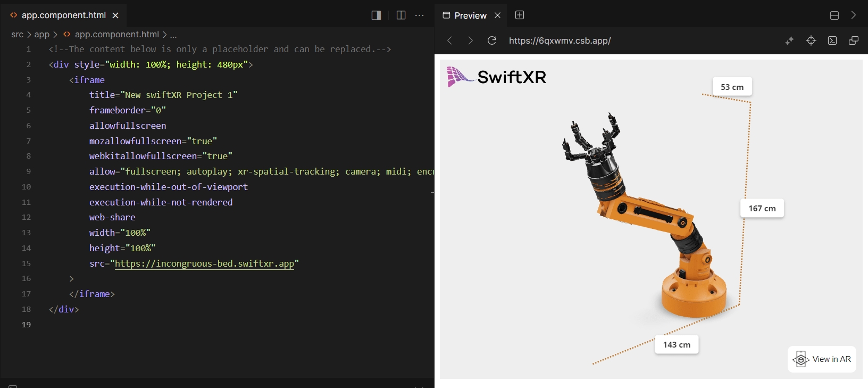Screen dimensions: 868x388
Task: Open the incongruous-bed.swiftxr.app link
Action: pos(204,263)
